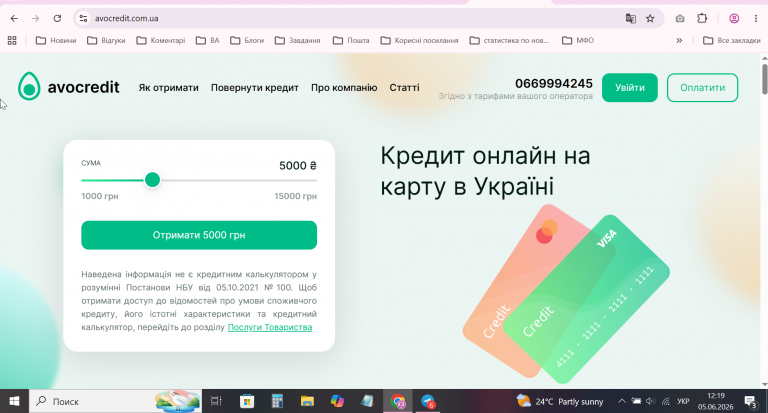Image resolution: width=768 pixels, height=413 pixels.
Task: Switch to Chrome on taskbar
Action: pos(398,401)
